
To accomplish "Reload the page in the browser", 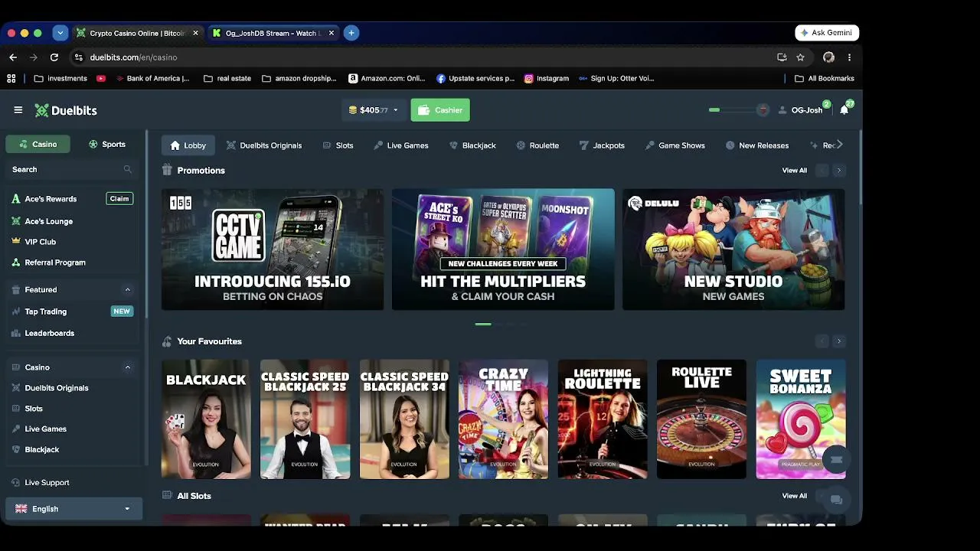I will [x=54, y=57].
